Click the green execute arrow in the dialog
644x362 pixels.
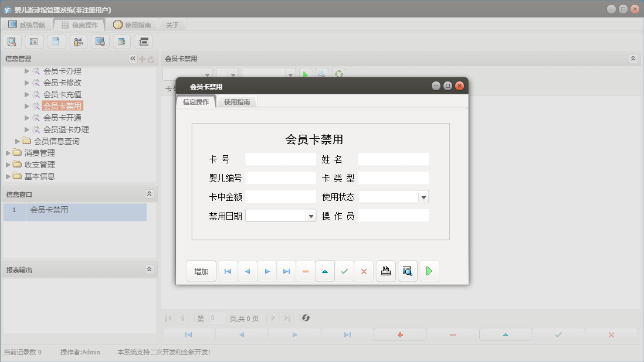[x=429, y=271]
